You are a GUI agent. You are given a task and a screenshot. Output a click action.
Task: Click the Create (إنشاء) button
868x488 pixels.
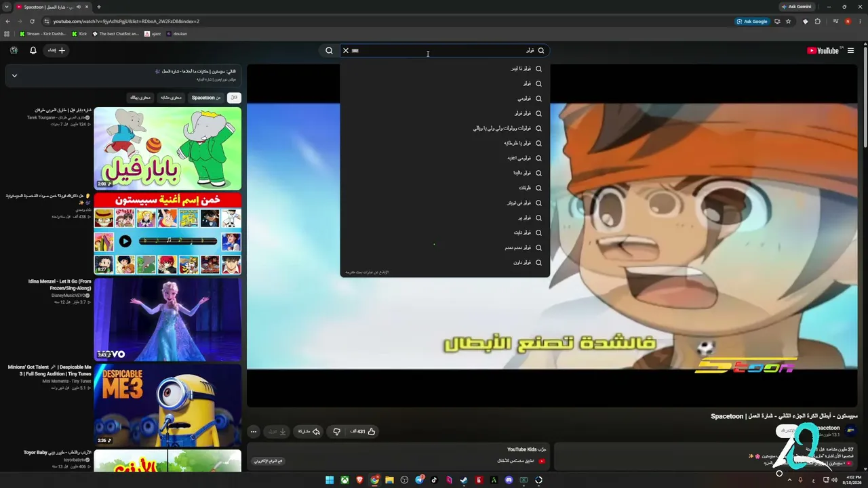click(57, 50)
